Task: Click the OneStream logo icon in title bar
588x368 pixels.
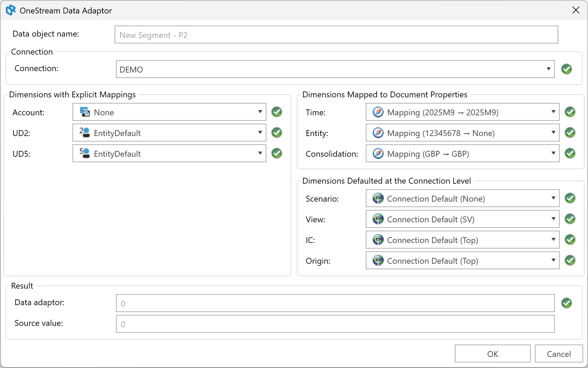Action: [11, 10]
